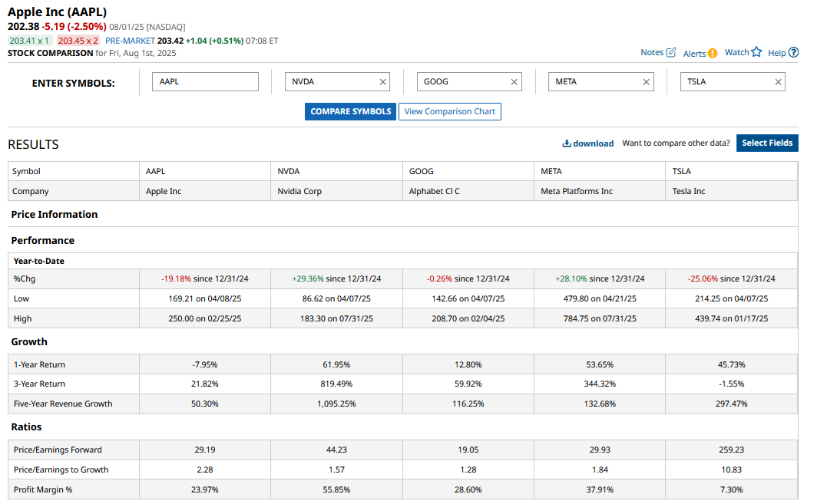The width and height of the screenshot is (817, 504).
Task: Click the Tesla Inc company cell
Action: tap(732, 191)
